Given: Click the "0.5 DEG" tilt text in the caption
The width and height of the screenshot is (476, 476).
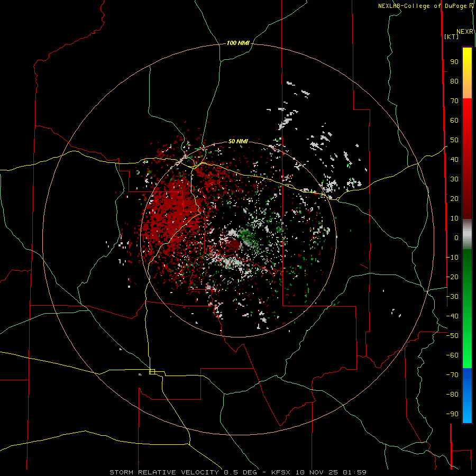Looking at the screenshot, I should (x=241, y=472).
